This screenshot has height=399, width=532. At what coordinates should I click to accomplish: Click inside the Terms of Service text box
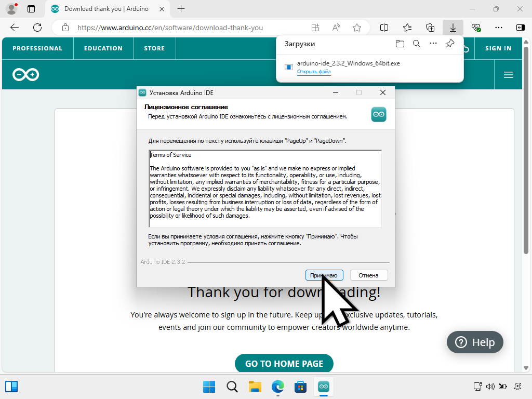pyautogui.click(x=265, y=189)
